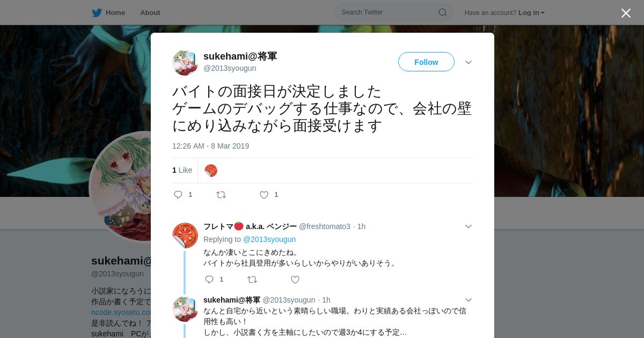The image size is (644, 338).
Task: Go to the About page
Action: click(150, 12)
